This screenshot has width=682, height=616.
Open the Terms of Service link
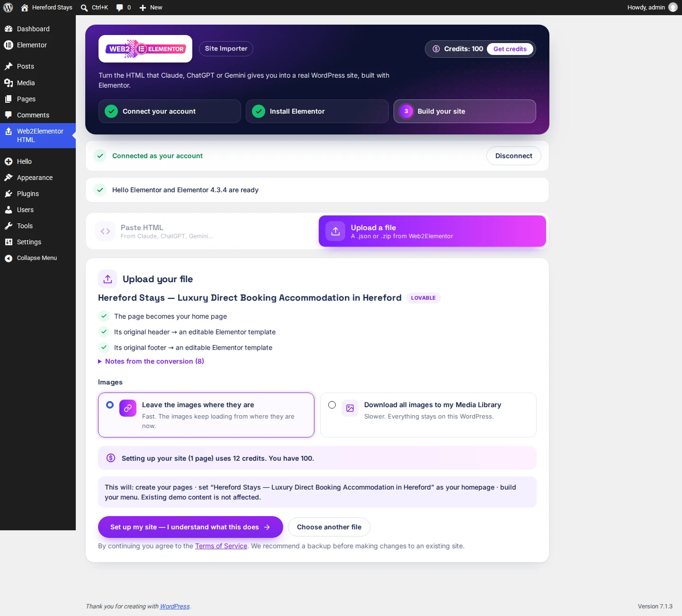221,546
